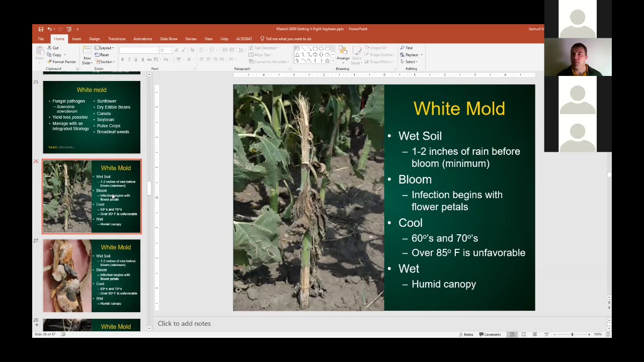Go to the Slide Show tab
This screenshot has width=644, height=362.
coord(169,39)
